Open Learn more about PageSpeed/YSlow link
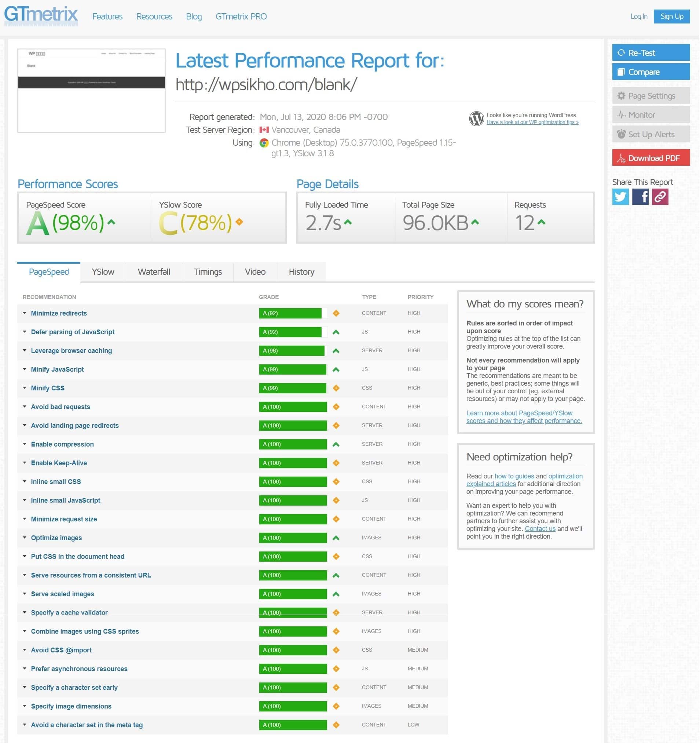Viewport: 700px width, 743px height. 524,417
